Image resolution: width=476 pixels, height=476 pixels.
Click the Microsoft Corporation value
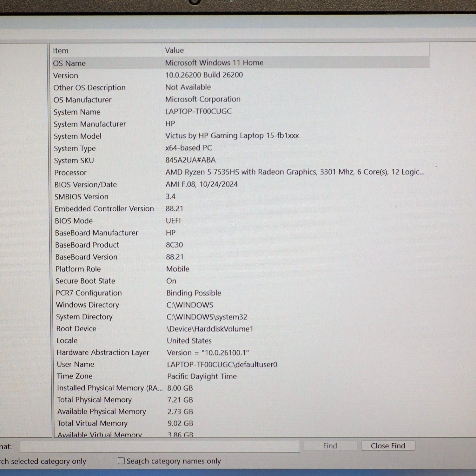click(203, 99)
